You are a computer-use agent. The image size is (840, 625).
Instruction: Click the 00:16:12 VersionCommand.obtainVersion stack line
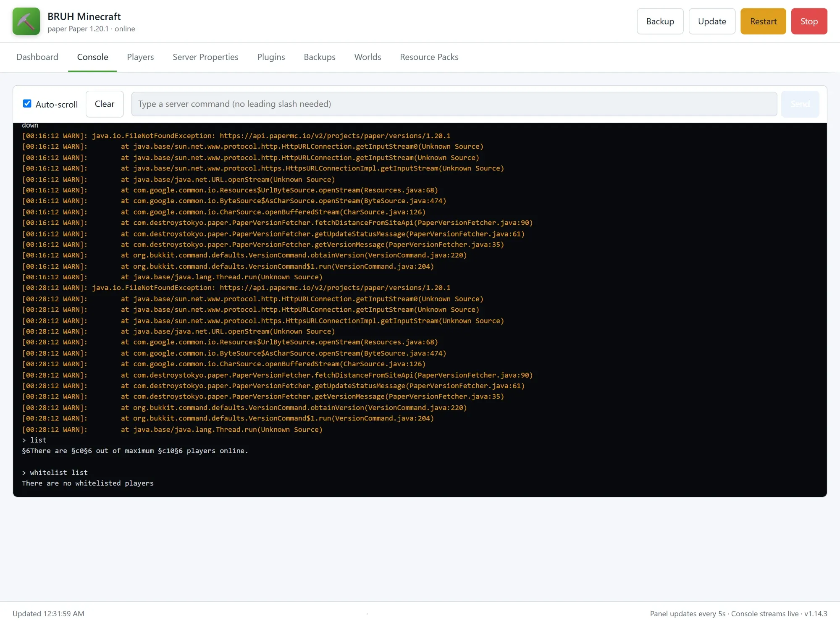[x=244, y=255]
